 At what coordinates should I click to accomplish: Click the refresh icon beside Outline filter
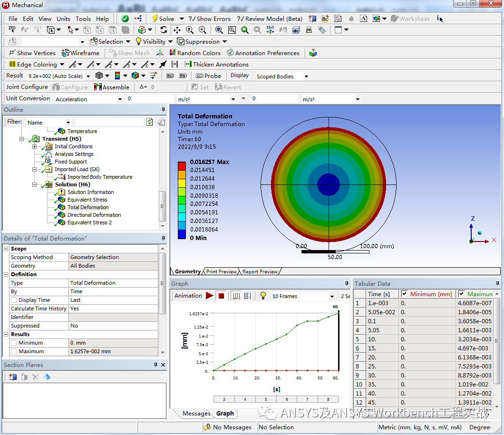pos(149,122)
